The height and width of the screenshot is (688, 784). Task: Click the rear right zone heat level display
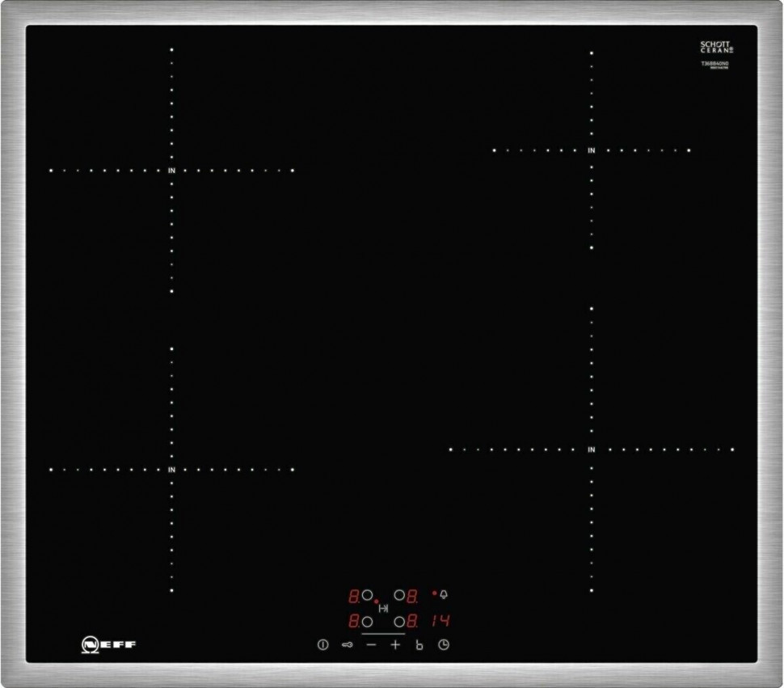tap(412, 596)
